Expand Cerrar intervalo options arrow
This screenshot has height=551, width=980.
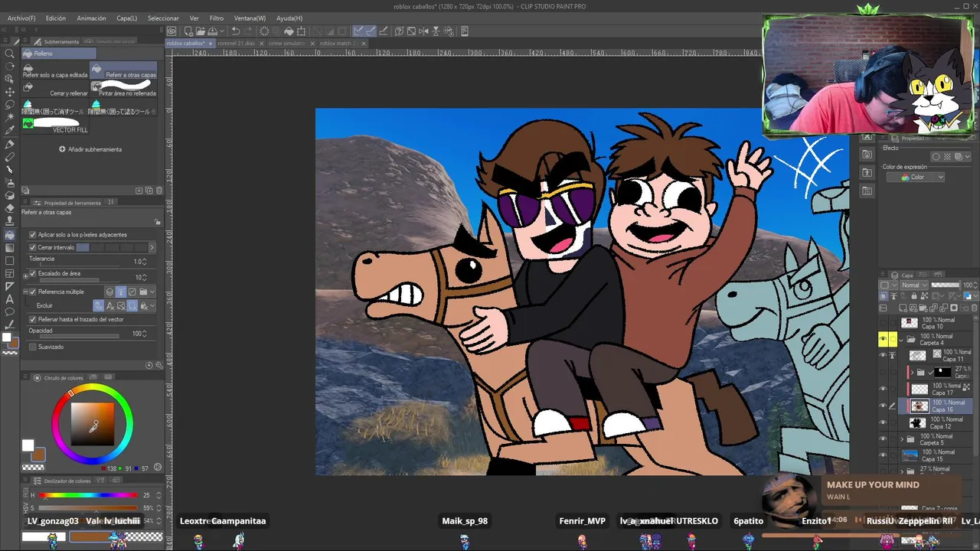152,247
